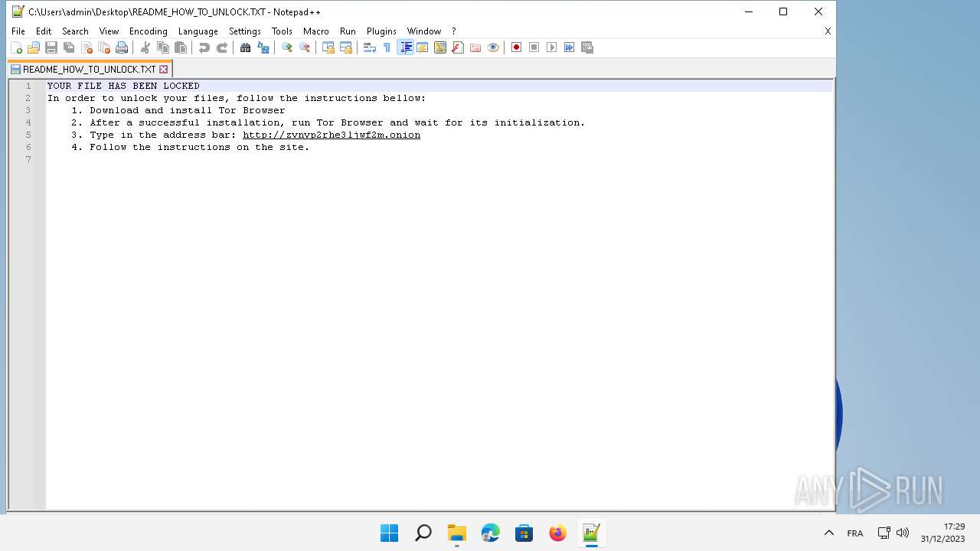Toggle file Monitoring eye icon
The width and height of the screenshot is (980, 551).
click(493, 47)
